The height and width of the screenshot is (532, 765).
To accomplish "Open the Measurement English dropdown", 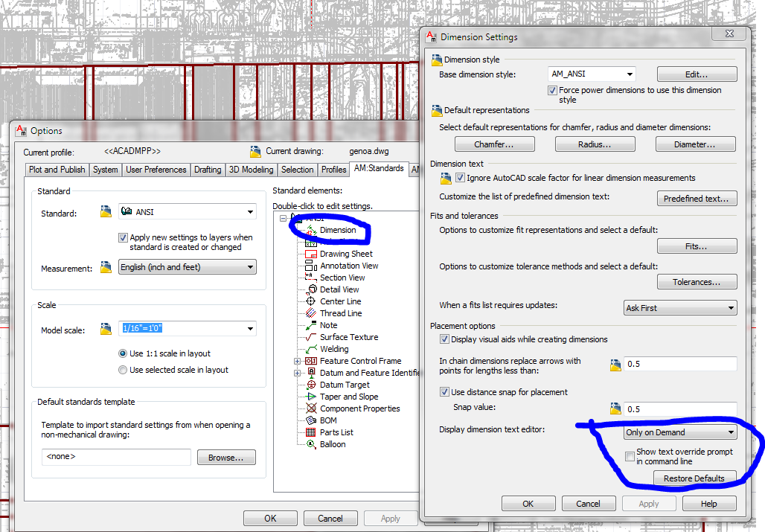I will pos(188,267).
